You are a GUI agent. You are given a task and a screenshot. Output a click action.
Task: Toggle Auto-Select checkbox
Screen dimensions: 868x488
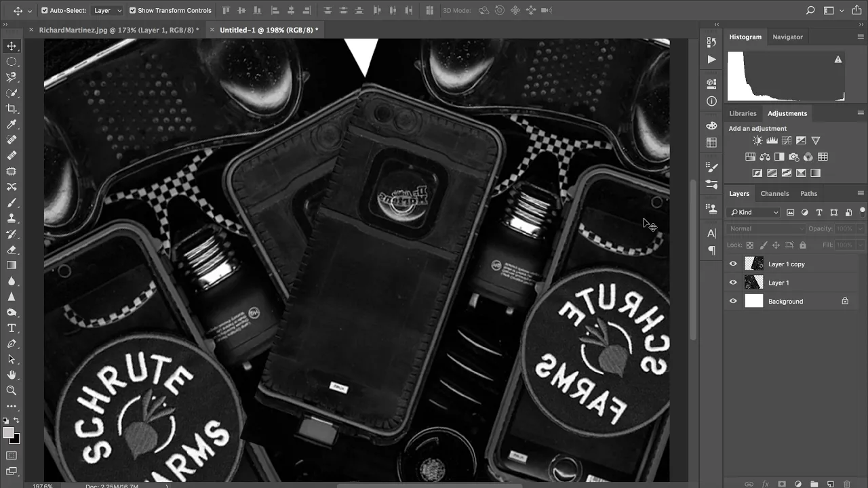coord(45,10)
